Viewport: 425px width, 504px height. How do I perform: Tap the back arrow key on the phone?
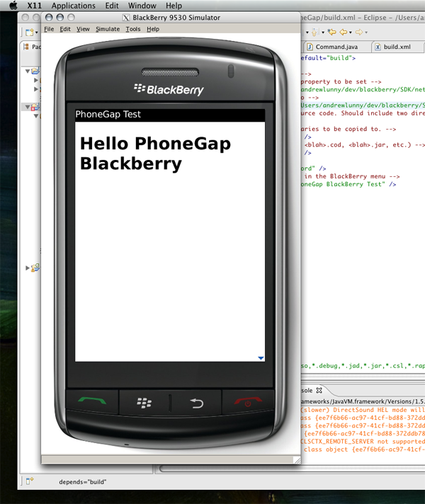point(197,403)
